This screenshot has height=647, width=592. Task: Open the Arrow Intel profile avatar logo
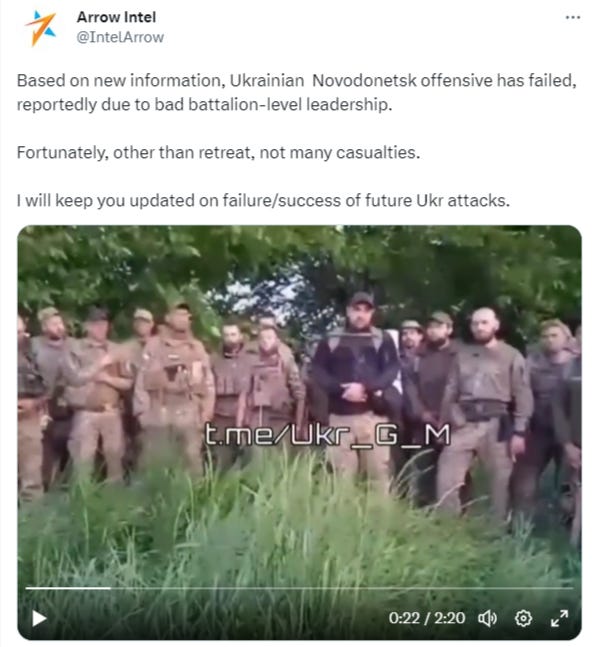(x=40, y=28)
